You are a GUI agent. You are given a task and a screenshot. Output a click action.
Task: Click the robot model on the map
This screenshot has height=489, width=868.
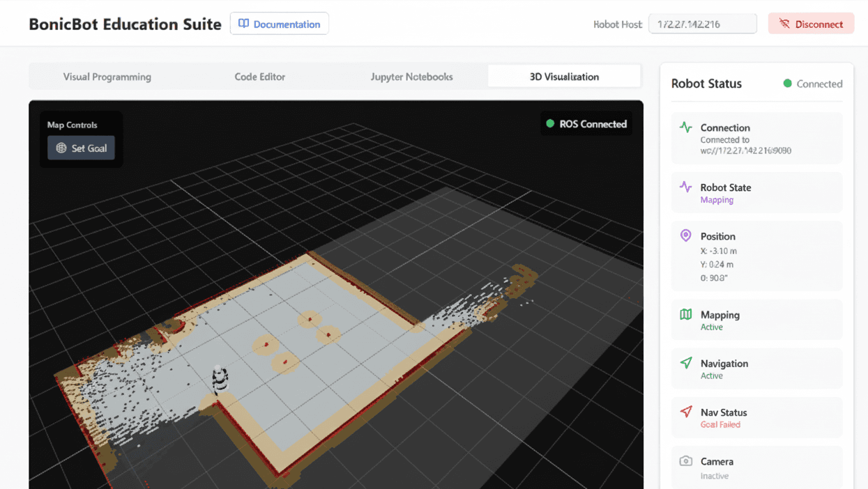pos(220,380)
